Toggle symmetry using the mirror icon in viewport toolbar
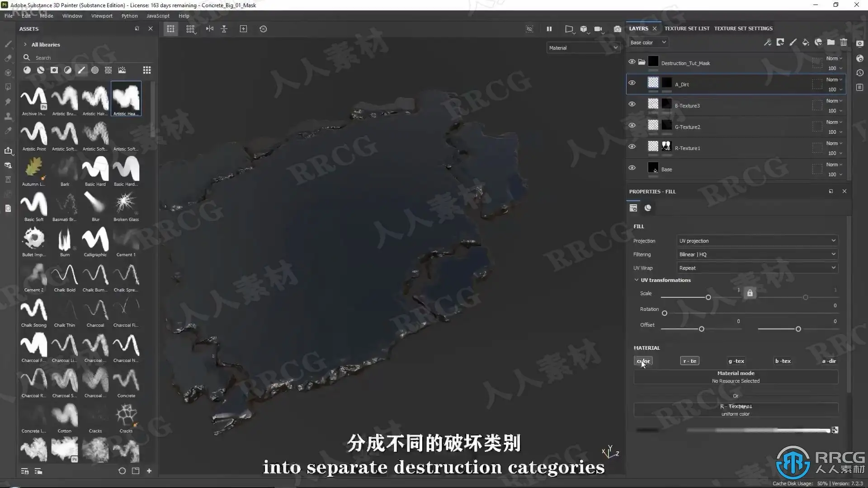868x488 pixels. tap(210, 29)
